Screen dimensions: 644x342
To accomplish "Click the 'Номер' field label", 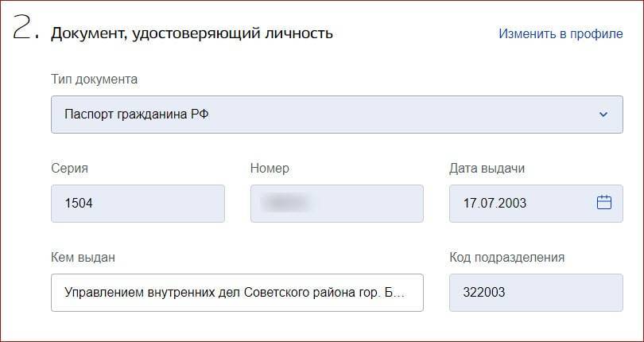I will tap(270, 169).
